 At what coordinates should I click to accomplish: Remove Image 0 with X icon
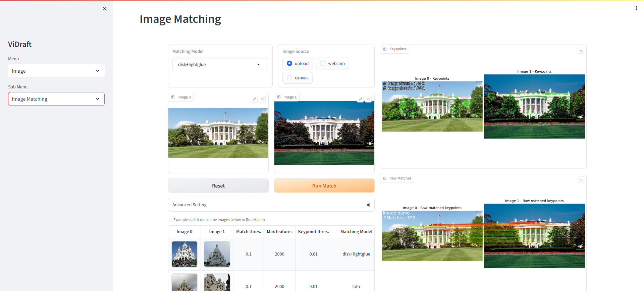pyautogui.click(x=263, y=99)
